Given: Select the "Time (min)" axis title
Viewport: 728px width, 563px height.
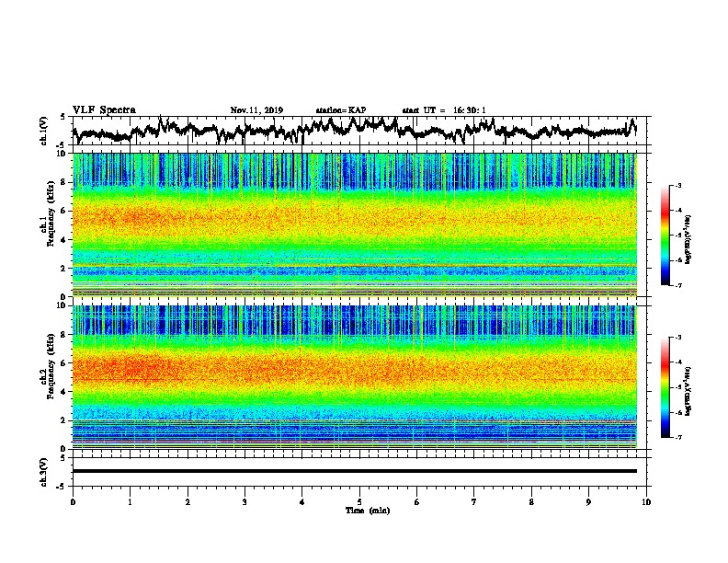Looking at the screenshot, I should pyautogui.click(x=368, y=511).
